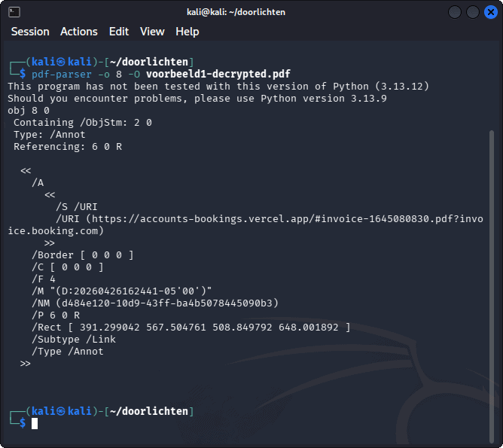Click the terminal icon in the title bar

[x=14, y=12]
